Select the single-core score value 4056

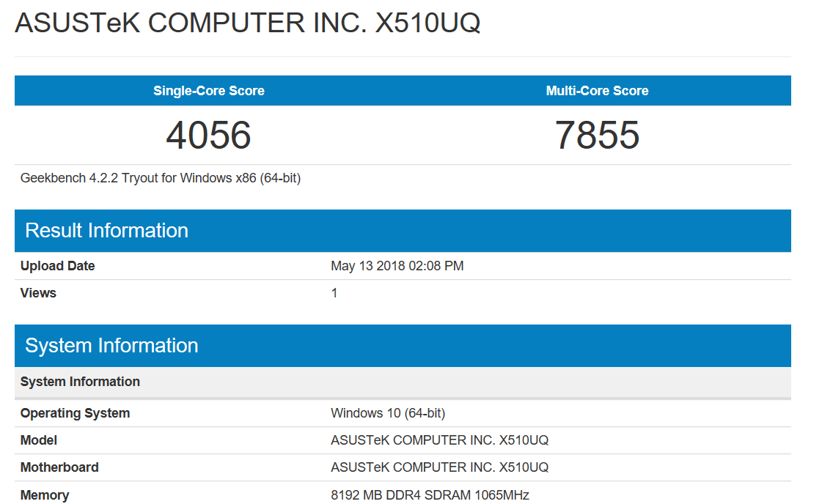coord(209,136)
